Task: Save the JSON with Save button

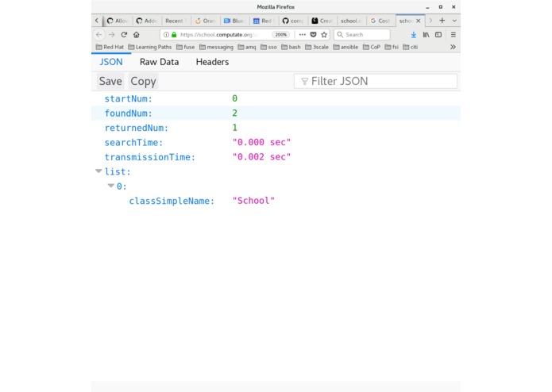Action: tap(110, 81)
